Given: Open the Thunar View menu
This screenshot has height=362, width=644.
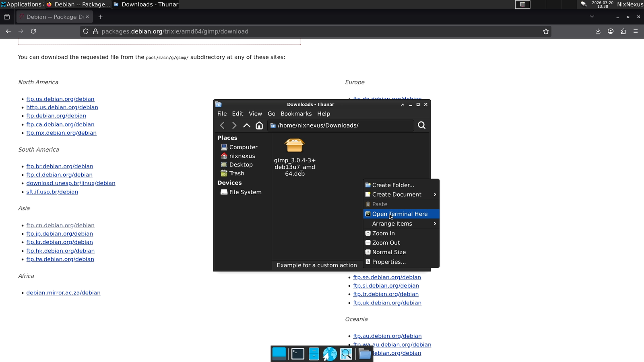Looking at the screenshot, I should [255, 114].
